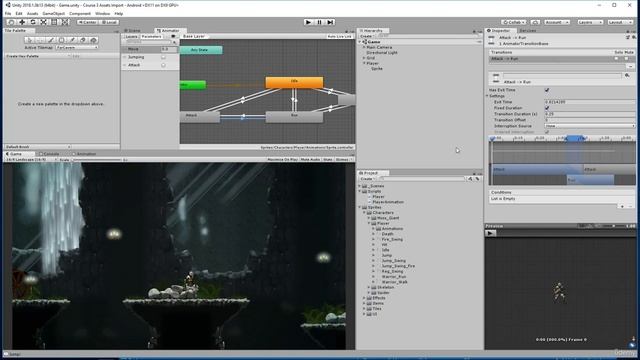The width and height of the screenshot is (640, 360).
Task: Open the Component menu
Action: (x=80, y=13)
